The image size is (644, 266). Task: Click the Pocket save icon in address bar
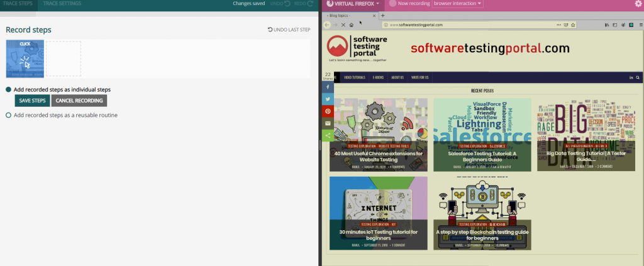[x=565, y=25]
